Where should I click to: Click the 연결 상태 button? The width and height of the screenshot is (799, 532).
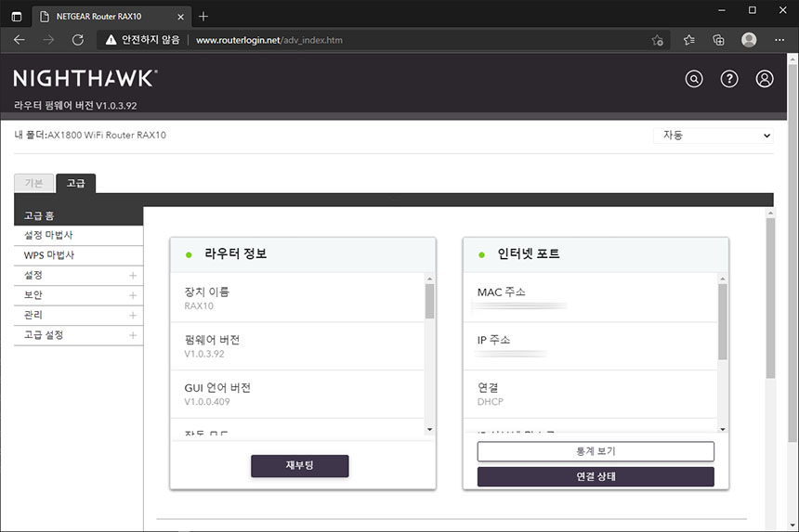click(596, 476)
